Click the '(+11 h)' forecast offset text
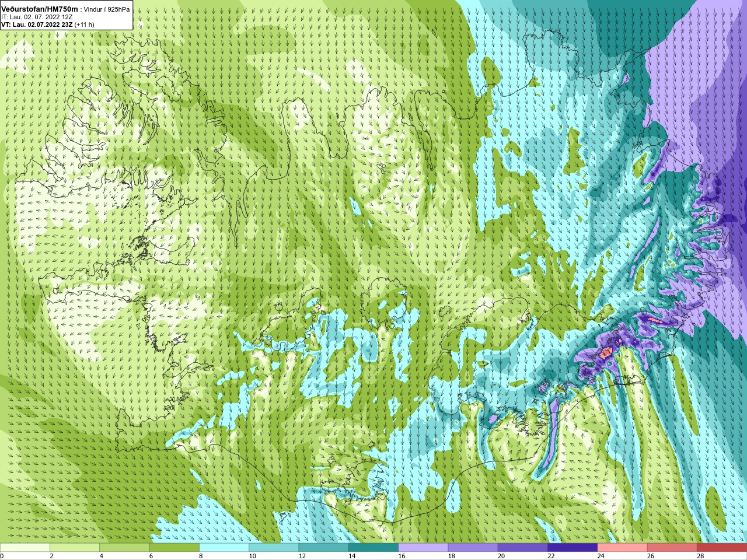747x560 pixels. [85, 24]
